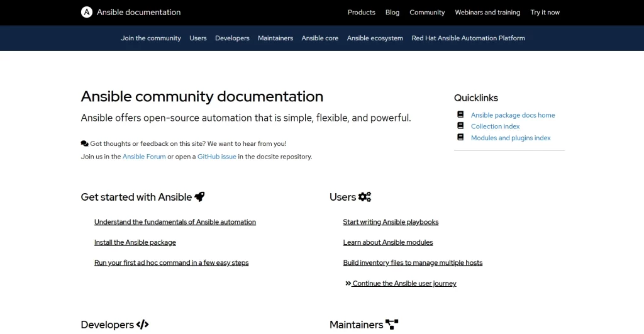Click the Get started with Ansible heading
644x334 pixels.
click(136, 197)
